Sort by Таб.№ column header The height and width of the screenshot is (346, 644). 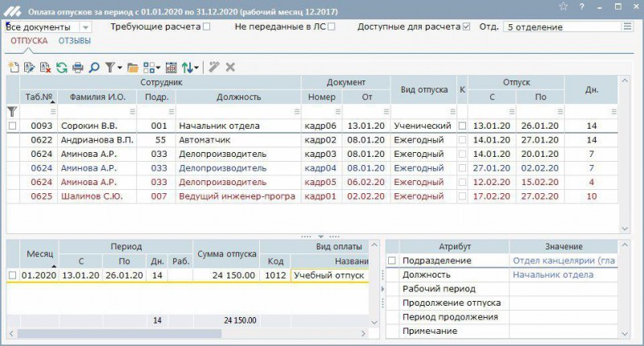click(39, 97)
